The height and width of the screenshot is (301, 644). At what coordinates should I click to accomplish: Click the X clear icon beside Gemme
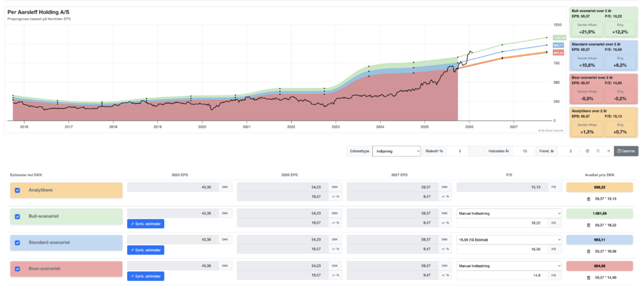pyautogui.click(x=608, y=151)
